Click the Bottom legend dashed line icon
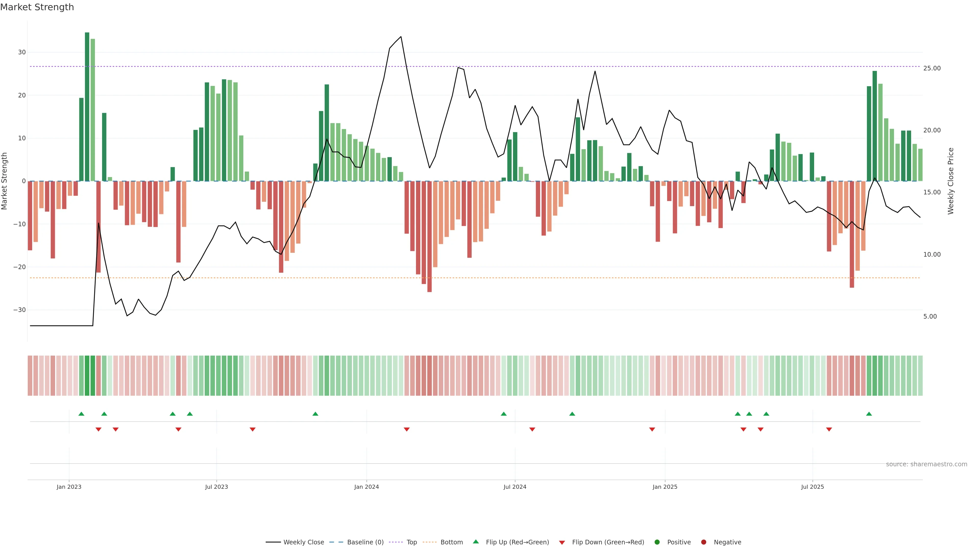The width and height of the screenshot is (980, 551). (430, 542)
